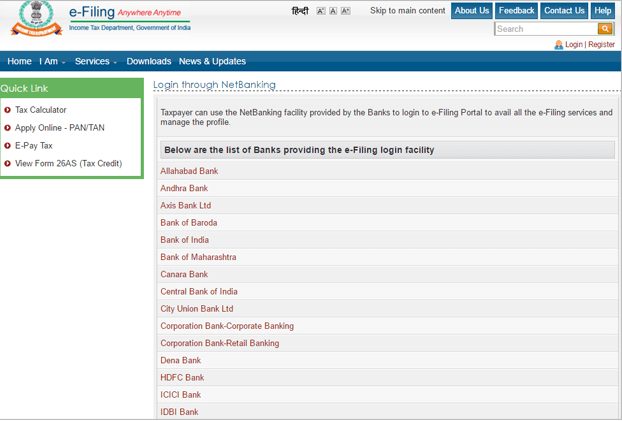Go to the Home menu item

tap(19, 62)
